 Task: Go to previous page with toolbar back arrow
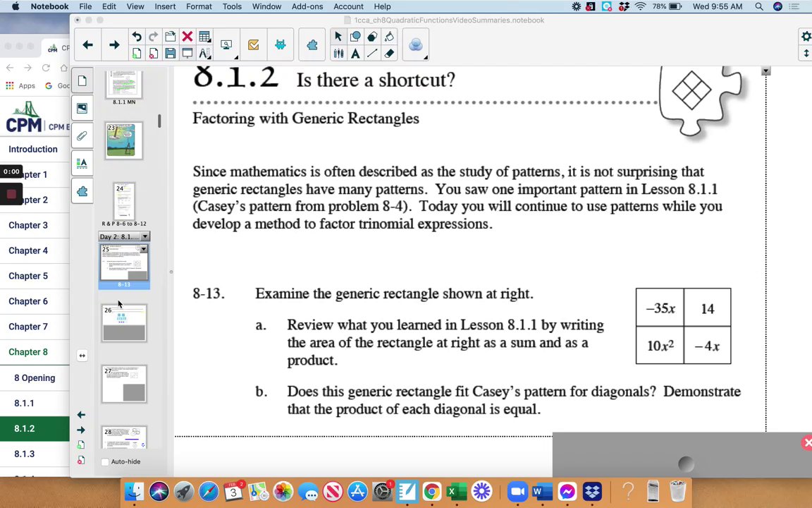87,45
